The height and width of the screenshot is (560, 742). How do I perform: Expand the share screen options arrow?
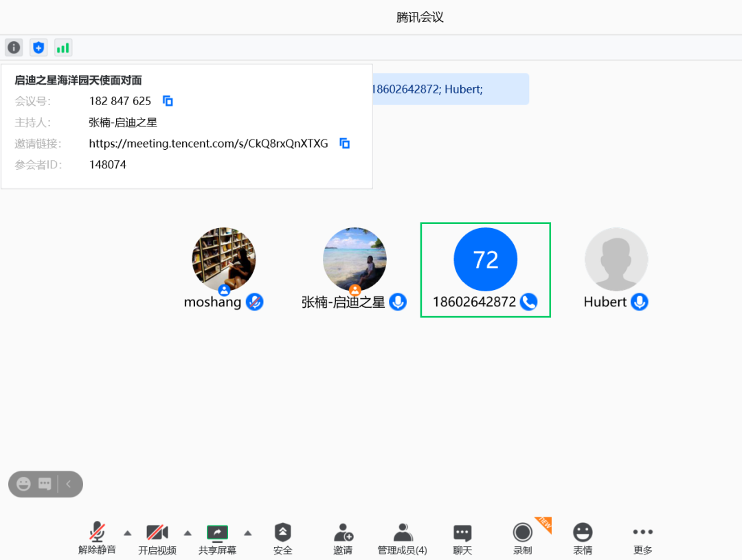(x=247, y=533)
